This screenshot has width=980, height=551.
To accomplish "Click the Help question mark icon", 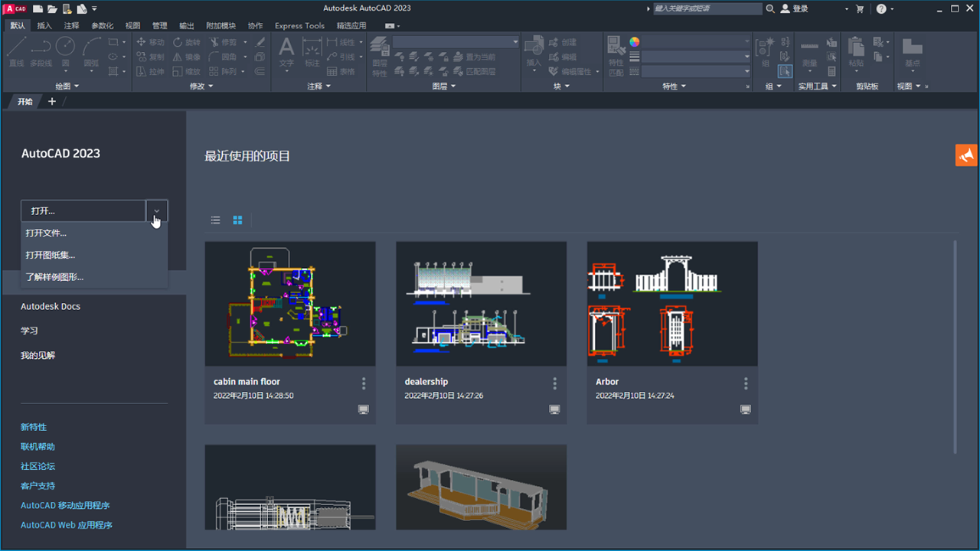I will click(x=880, y=8).
